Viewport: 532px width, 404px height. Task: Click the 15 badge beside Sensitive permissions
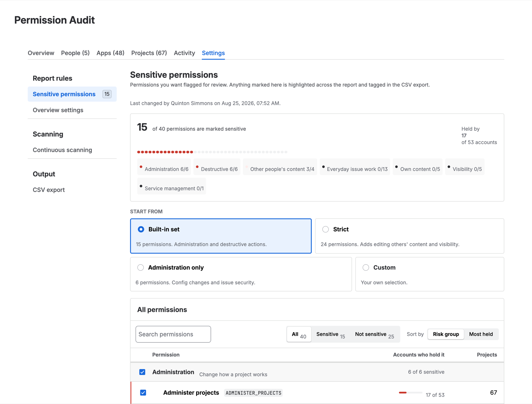[107, 94]
